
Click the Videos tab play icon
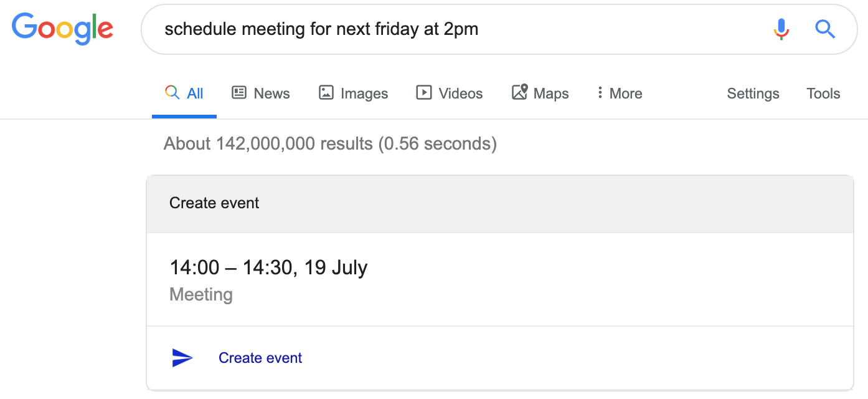click(x=424, y=93)
